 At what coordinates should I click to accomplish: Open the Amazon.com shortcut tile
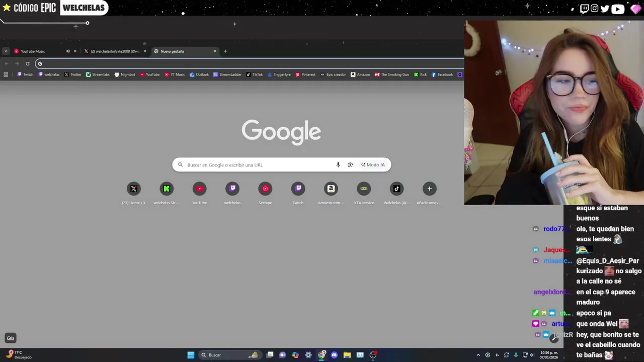[331, 193]
